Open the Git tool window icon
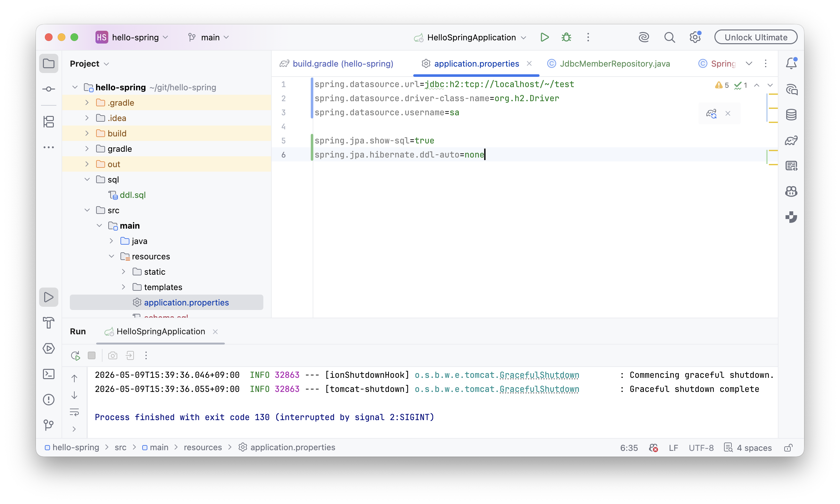Viewport: 840px width, 504px height. [49, 425]
